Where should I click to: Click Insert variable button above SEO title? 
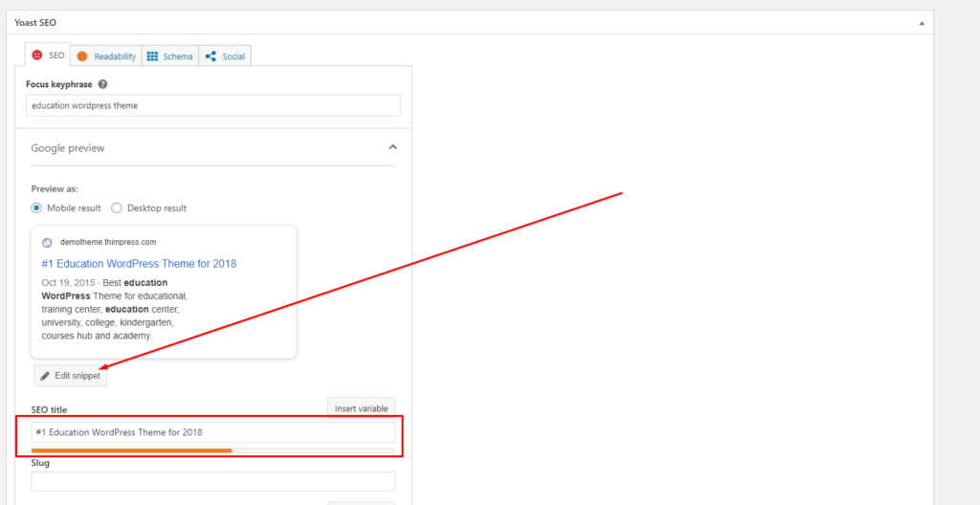[361, 408]
